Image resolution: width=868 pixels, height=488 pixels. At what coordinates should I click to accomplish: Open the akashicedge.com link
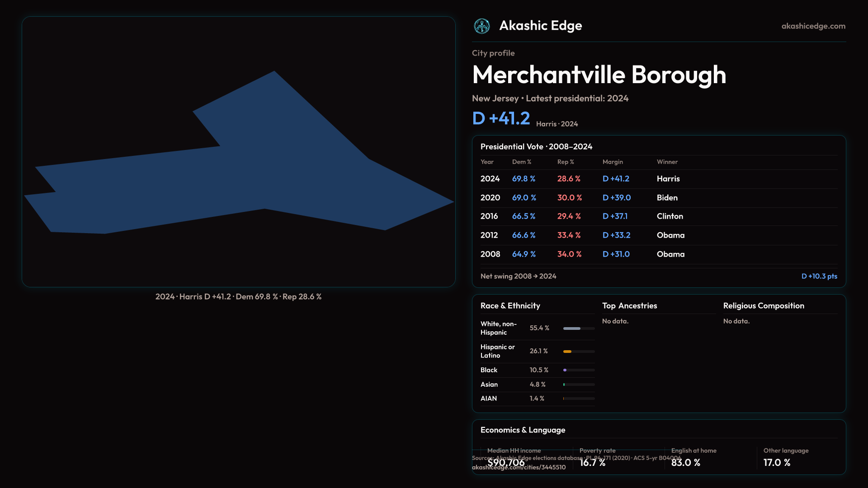[x=813, y=26]
